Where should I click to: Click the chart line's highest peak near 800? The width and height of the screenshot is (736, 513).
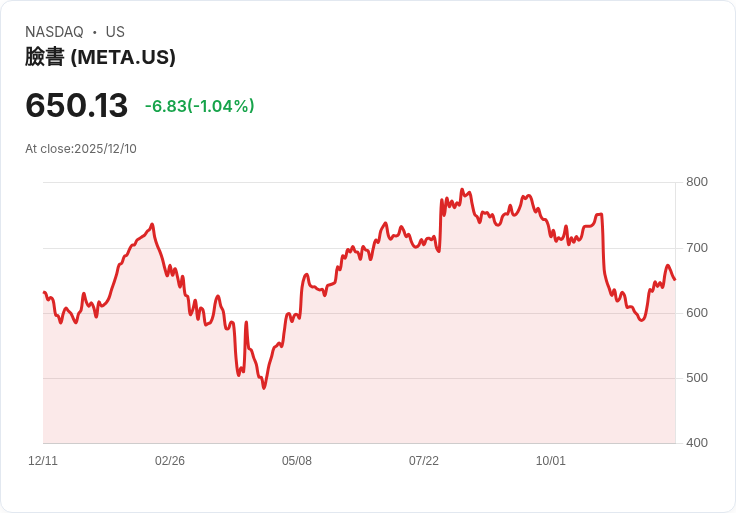[461, 189]
